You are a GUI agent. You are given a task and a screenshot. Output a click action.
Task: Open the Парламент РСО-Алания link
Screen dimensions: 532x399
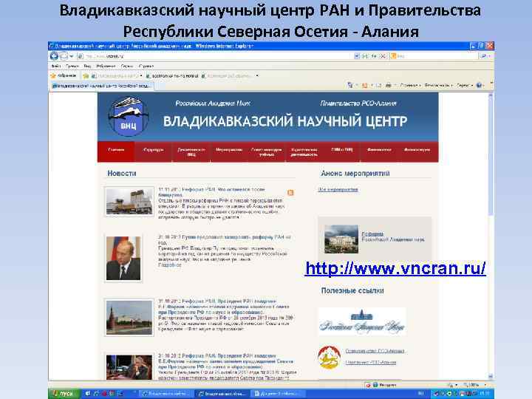(371, 362)
